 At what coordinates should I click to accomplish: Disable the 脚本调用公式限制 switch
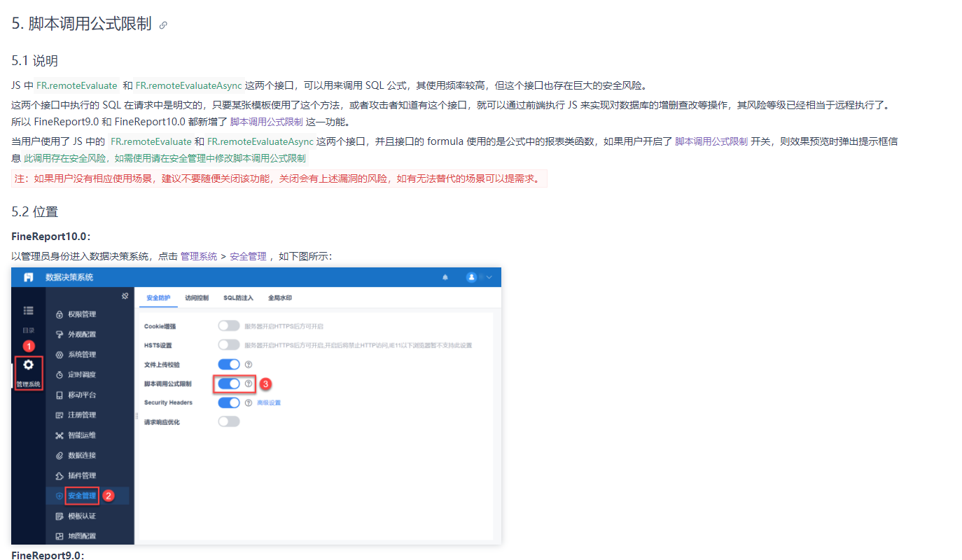coord(229,384)
